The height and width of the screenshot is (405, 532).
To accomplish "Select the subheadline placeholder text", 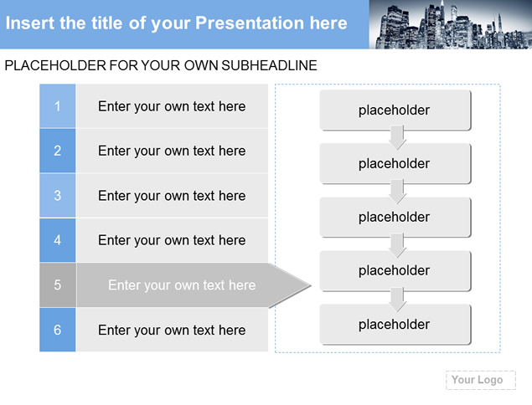I will click(x=161, y=65).
